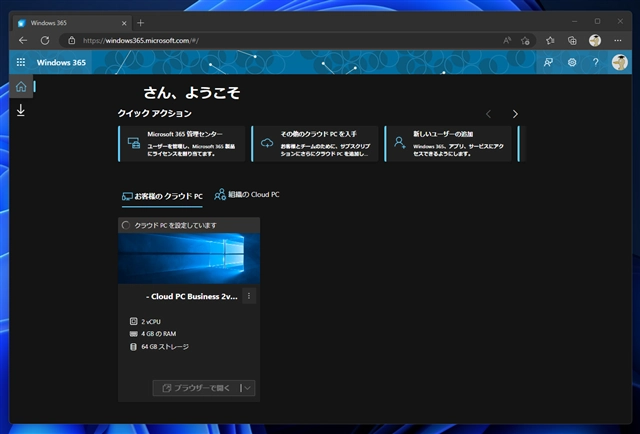The image size is (640, 434).
Task: Open settings gear in Windows 365 header
Action: tap(572, 62)
